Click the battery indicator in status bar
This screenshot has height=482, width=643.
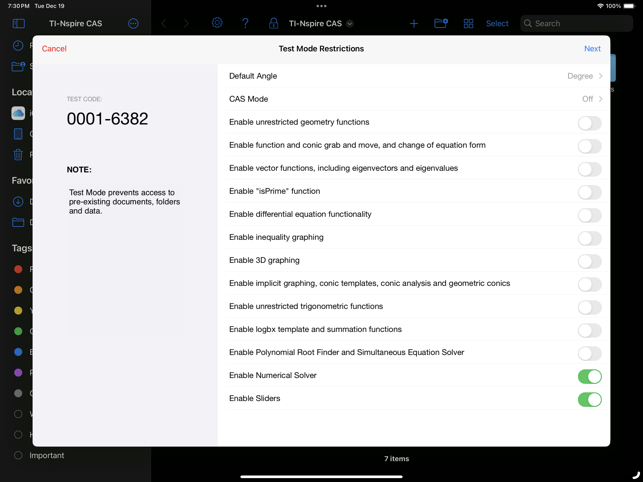[629, 6]
